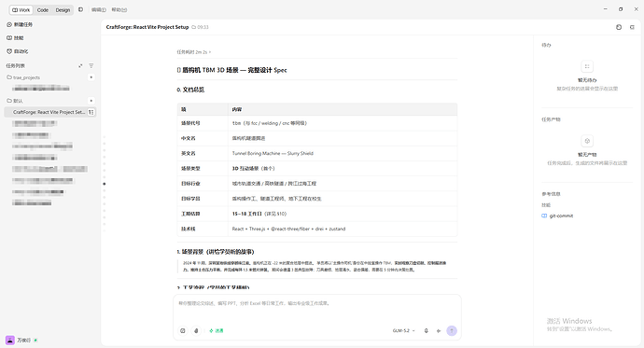
Task: Click the collapse arrows icon in task list header
Action: pos(80,65)
